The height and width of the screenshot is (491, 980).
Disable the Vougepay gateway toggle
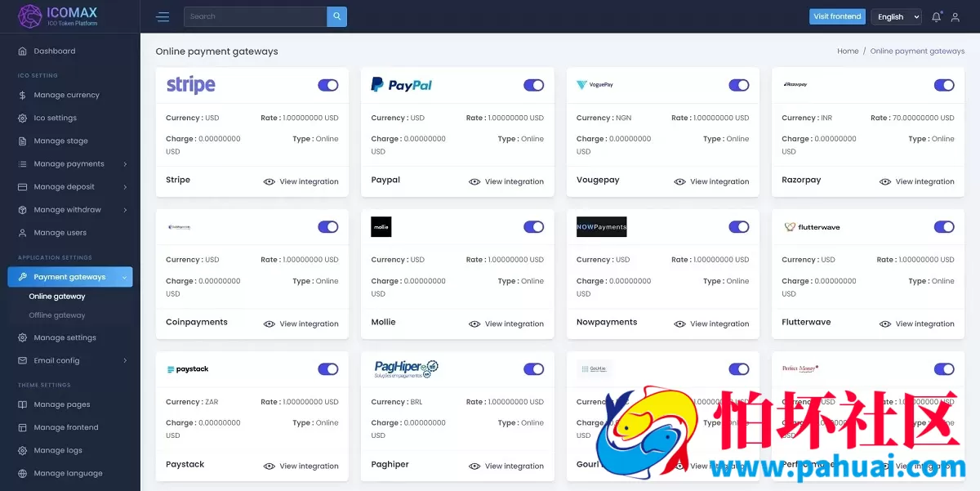pos(739,85)
